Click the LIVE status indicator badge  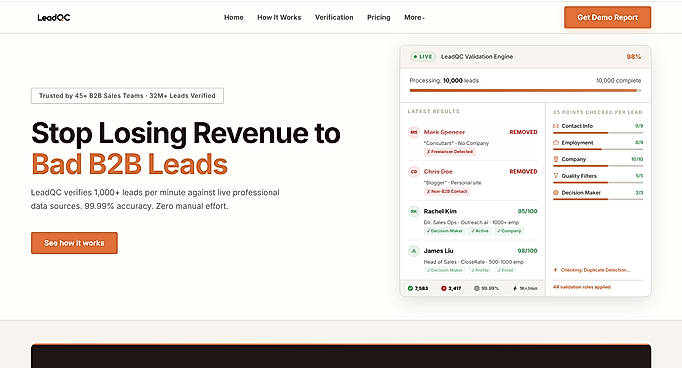(x=423, y=57)
